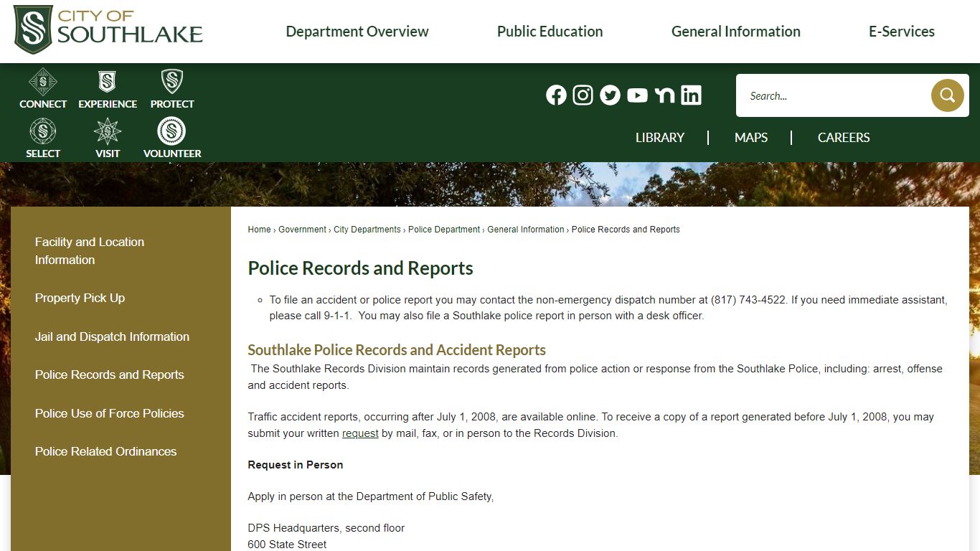
Task: Go to Police Department in the breadcrumb
Action: pyautogui.click(x=444, y=230)
